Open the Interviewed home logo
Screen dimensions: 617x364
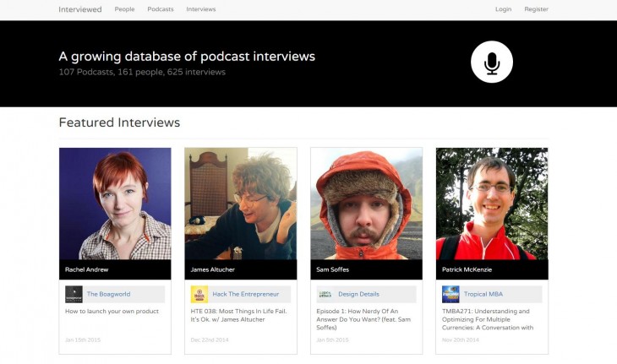click(x=79, y=9)
